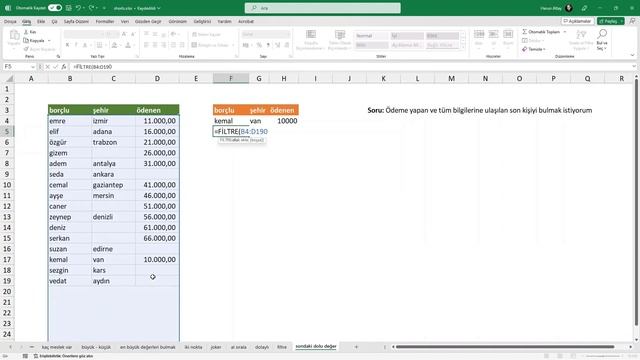Screen dimensions: 640x360
Task: Select column B header
Action: pos(70,78)
